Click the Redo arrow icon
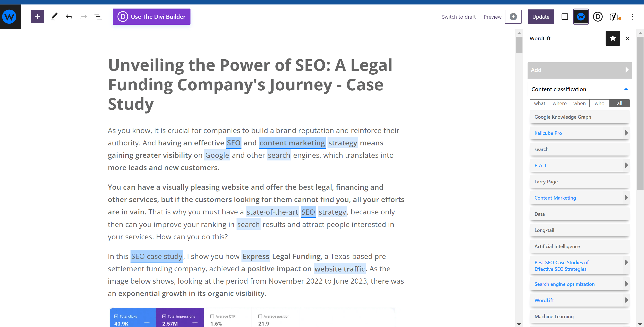Viewport: 644px width, 327px height. (84, 16)
